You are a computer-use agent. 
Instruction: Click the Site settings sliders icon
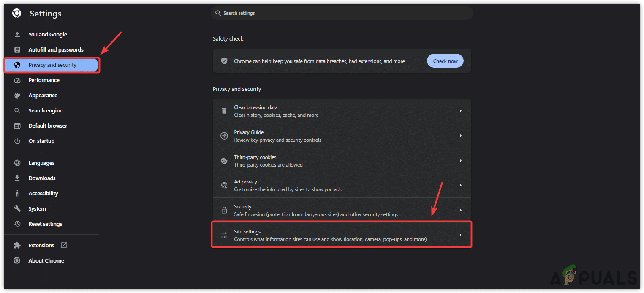pos(224,235)
